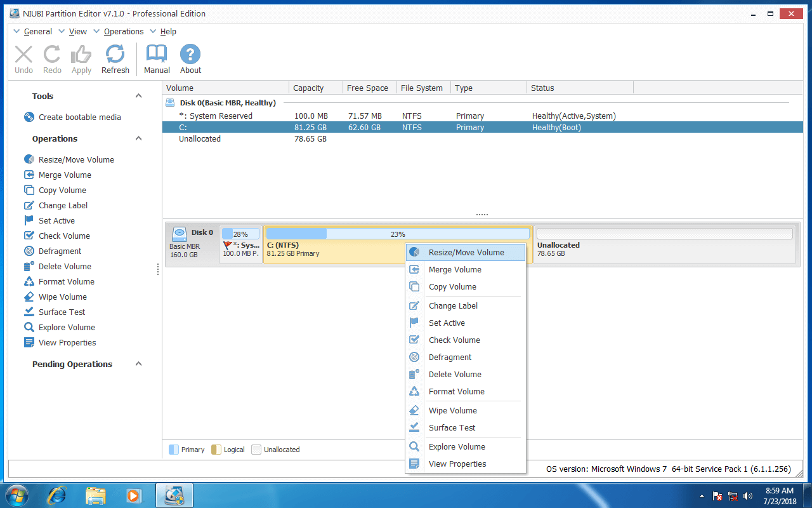
Task: Click the Status column header
Action: click(x=580, y=88)
